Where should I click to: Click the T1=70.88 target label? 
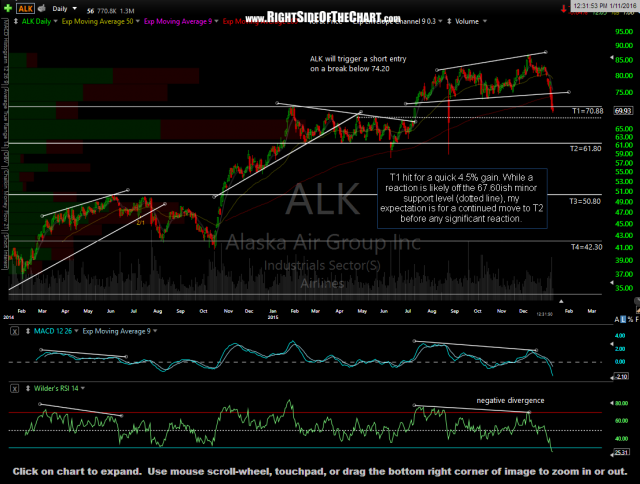[587, 111]
